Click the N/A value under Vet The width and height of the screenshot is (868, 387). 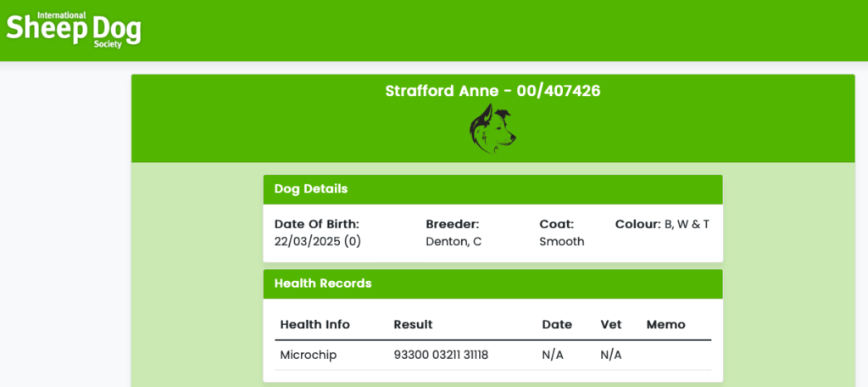pos(611,356)
